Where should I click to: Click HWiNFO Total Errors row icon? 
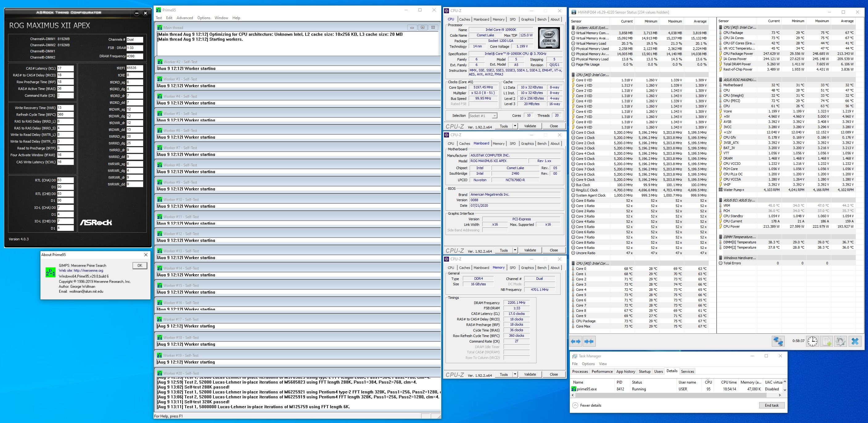tap(720, 263)
